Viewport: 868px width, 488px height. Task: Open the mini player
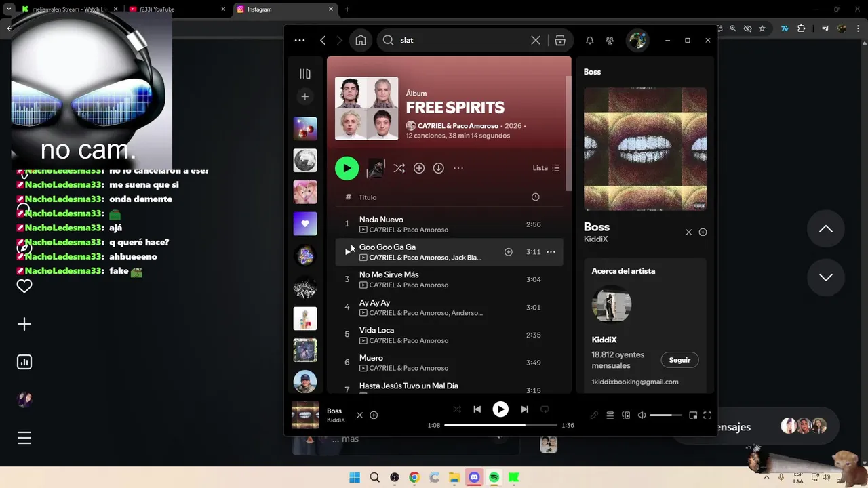[x=693, y=415]
